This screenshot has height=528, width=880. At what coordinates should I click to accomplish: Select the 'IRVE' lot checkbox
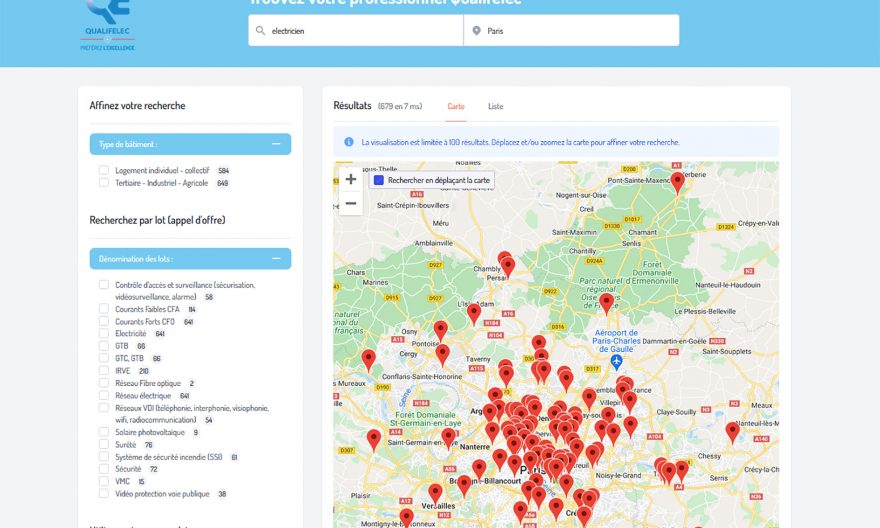pyautogui.click(x=104, y=371)
